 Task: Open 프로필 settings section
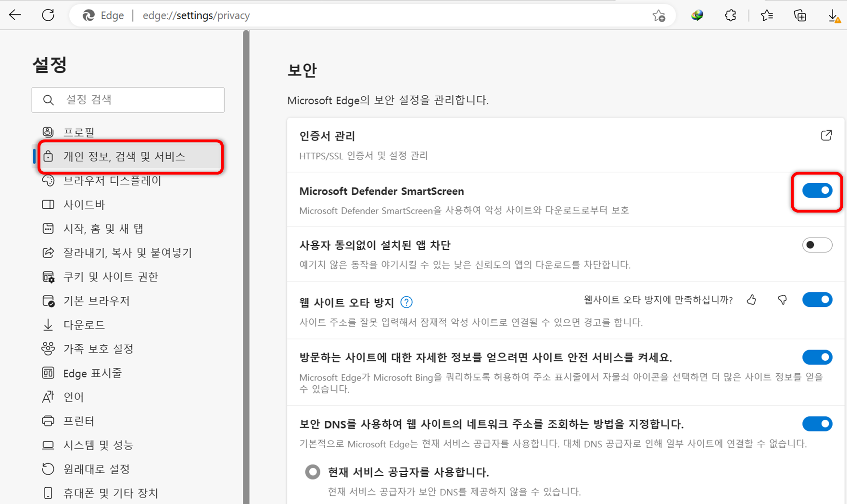click(x=127, y=132)
